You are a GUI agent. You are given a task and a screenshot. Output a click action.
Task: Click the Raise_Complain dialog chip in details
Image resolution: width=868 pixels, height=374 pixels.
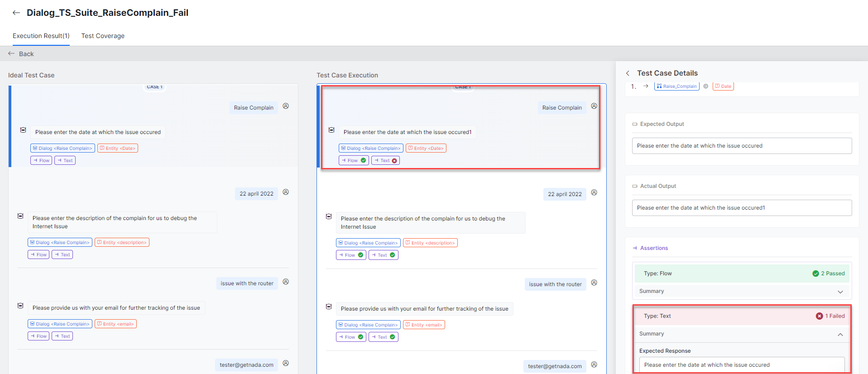(676, 86)
